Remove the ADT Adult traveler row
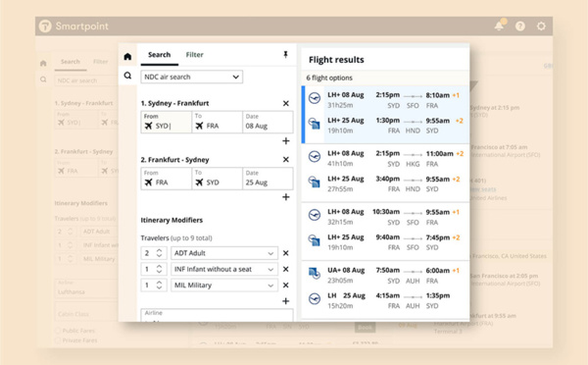The height and width of the screenshot is (365, 588). click(x=286, y=253)
